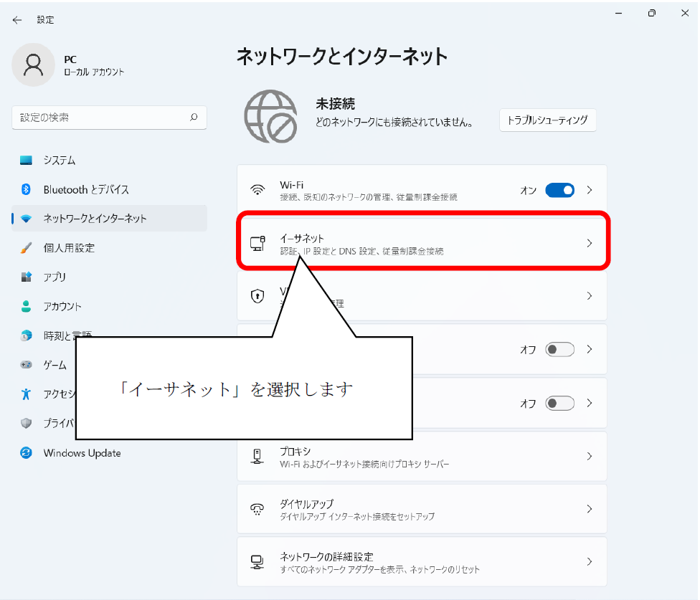The image size is (700, 600).
Task: Click the PC user account avatar
Action: point(33,65)
